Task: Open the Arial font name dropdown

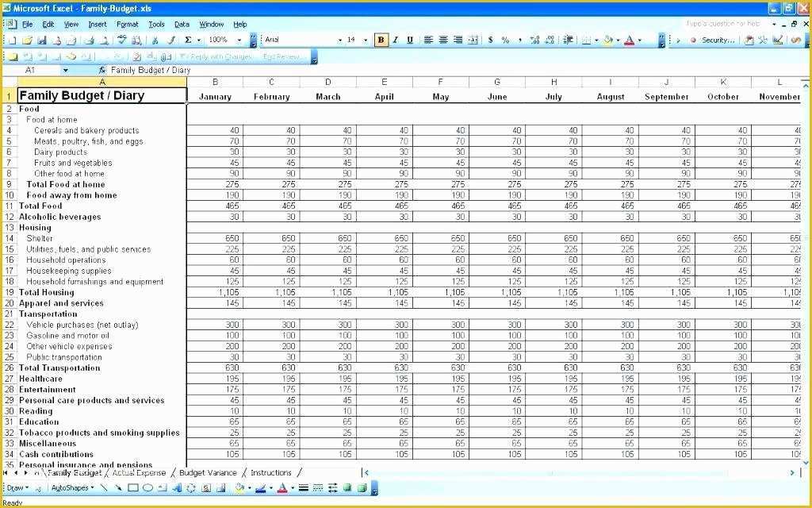Action: click(x=339, y=40)
